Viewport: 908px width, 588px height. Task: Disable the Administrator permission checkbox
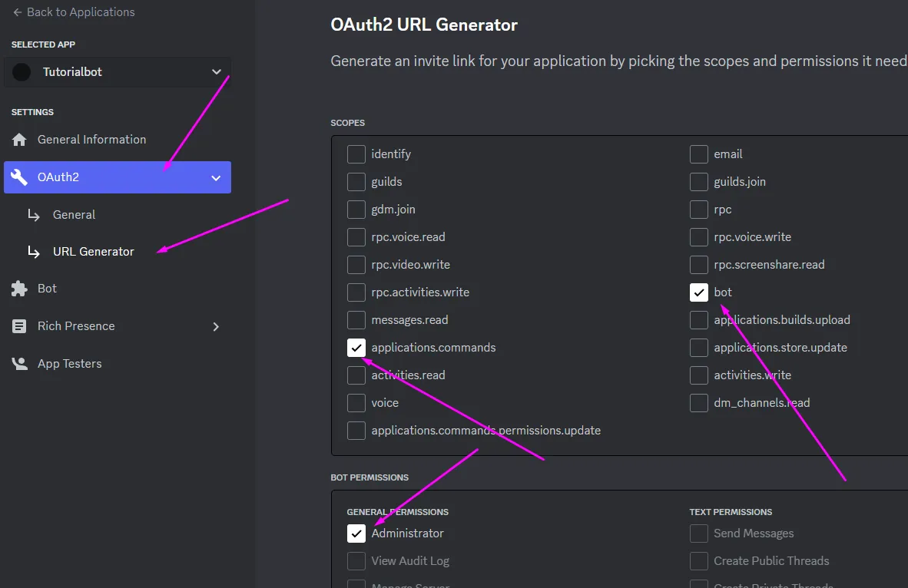[356, 533]
